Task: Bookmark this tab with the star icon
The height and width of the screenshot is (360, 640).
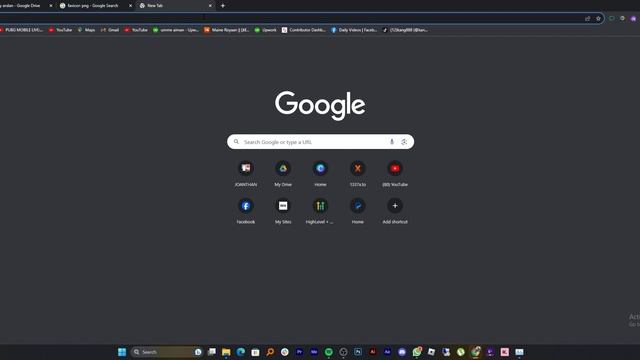Action: (598, 18)
